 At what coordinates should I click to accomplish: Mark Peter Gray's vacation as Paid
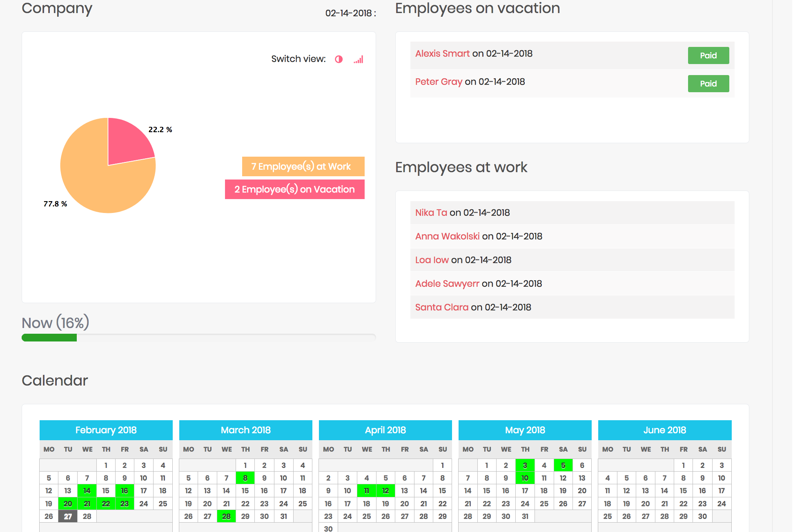pyautogui.click(x=708, y=83)
